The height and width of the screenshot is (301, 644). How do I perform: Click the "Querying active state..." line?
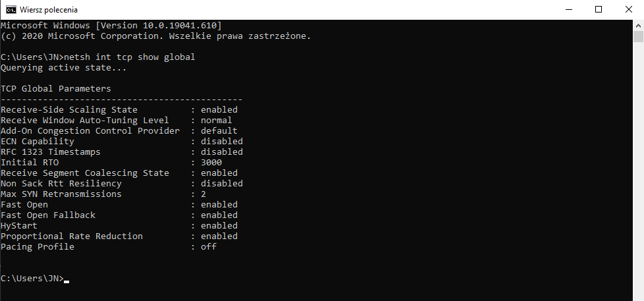[64, 68]
